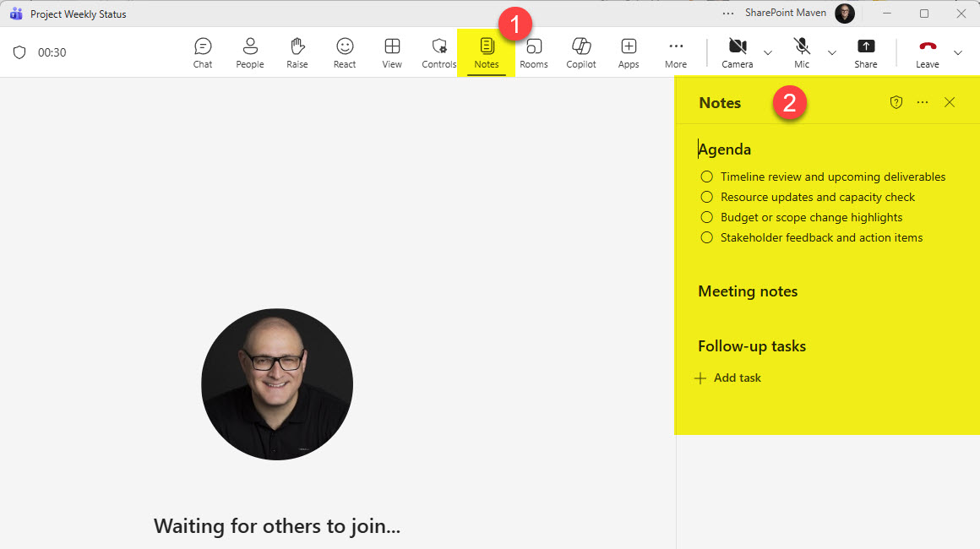Leave the meeting
Viewport: 980px width, 549px height.
click(x=928, y=53)
